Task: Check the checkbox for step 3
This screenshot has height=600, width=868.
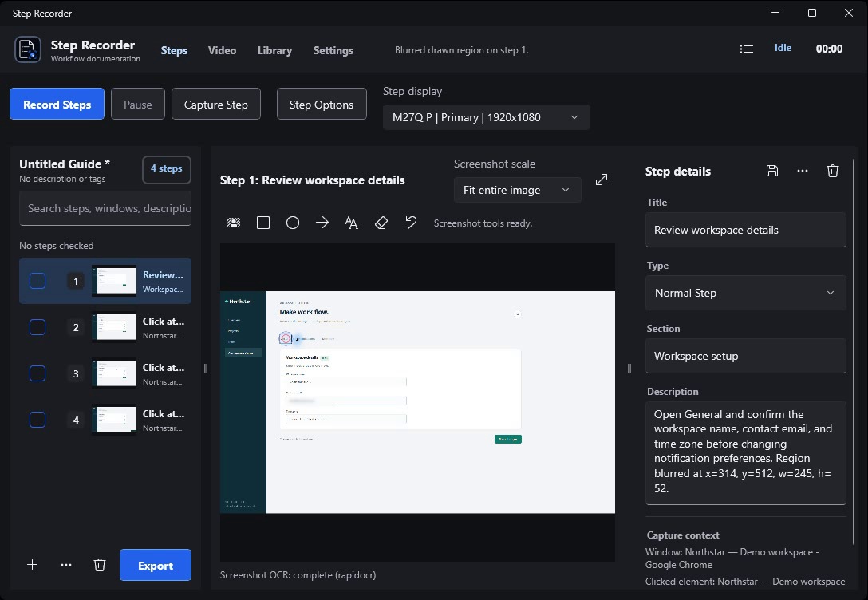Action: point(37,373)
